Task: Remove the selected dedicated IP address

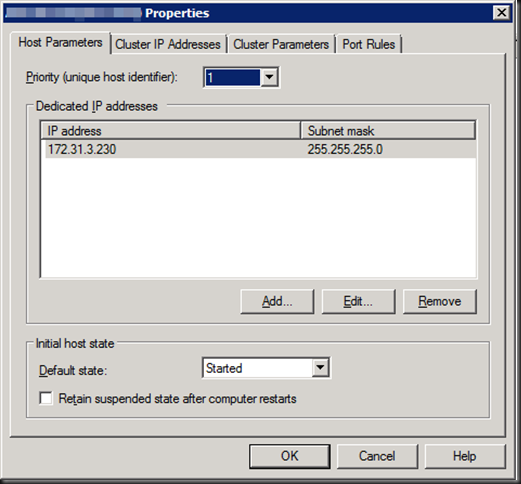Action: 440,302
